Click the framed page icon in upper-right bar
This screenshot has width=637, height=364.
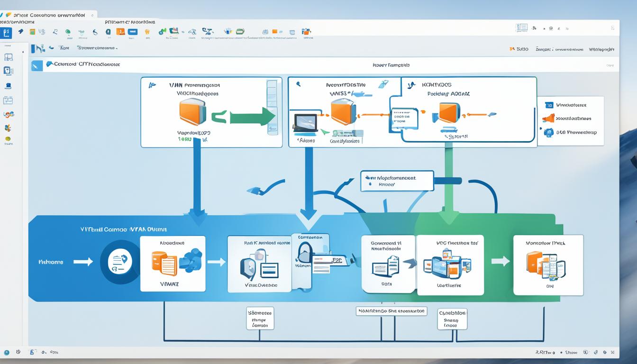tap(521, 28)
